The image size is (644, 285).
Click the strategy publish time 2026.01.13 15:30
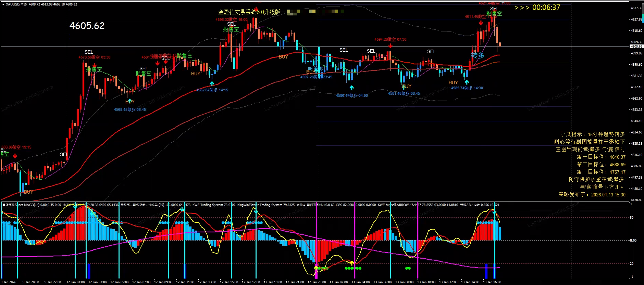608,195
